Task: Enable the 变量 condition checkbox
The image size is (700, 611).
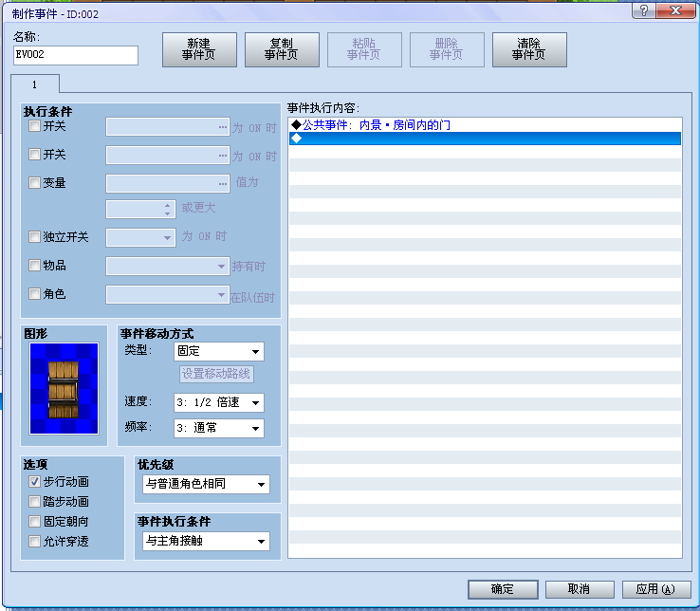Action: coord(34,183)
